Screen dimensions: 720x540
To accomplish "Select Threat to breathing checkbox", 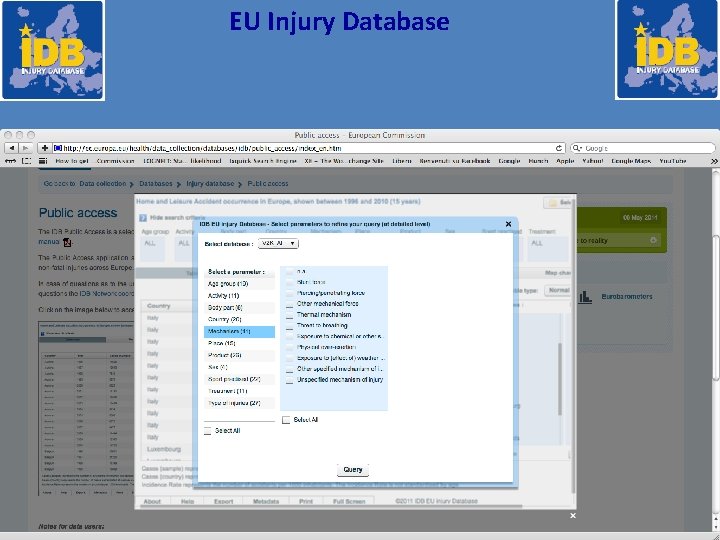I will (x=289, y=326).
